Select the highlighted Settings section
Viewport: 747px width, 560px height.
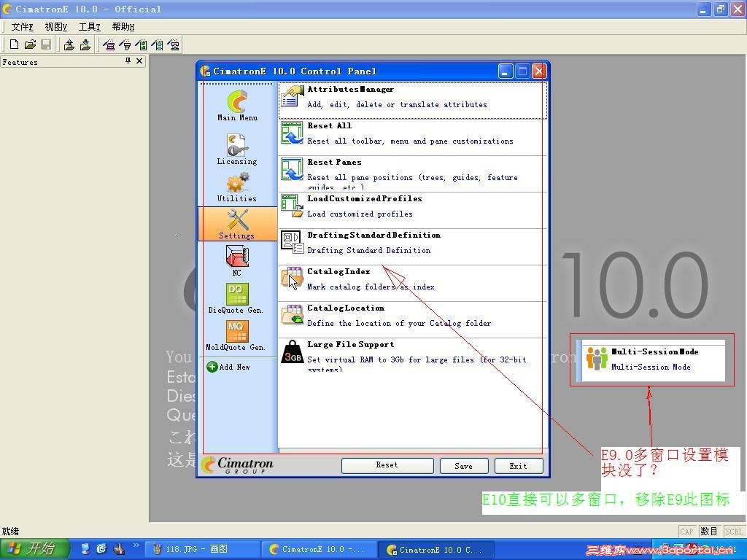pyautogui.click(x=237, y=224)
